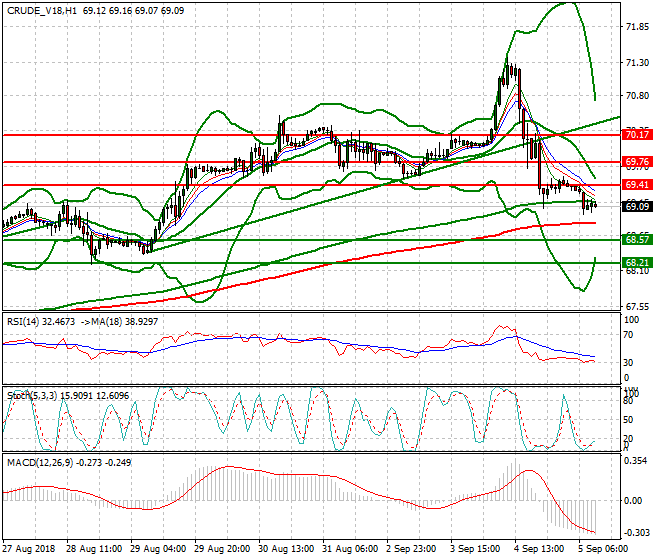Click the CRUDE_V18,H1 chart title text

point(42,11)
